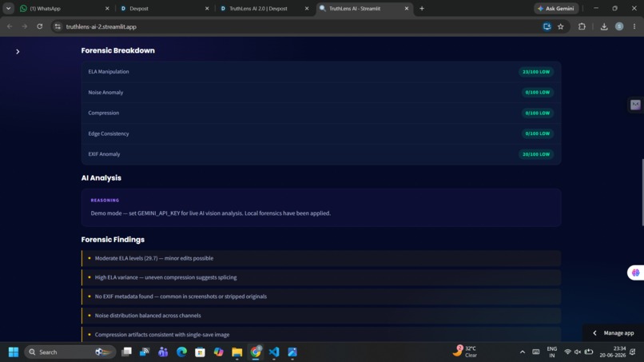Open Task View from the taskbar

(126, 352)
